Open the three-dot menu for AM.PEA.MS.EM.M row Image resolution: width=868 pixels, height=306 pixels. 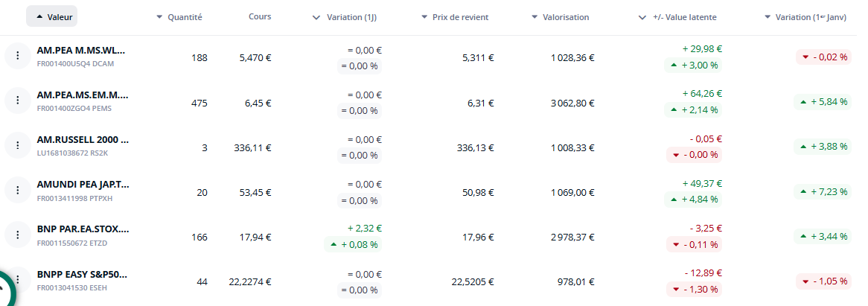[x=16, y=102]
